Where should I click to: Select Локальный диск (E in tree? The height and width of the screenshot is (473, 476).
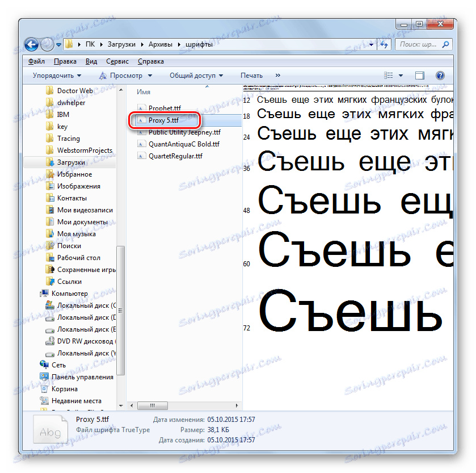(86, 329)
